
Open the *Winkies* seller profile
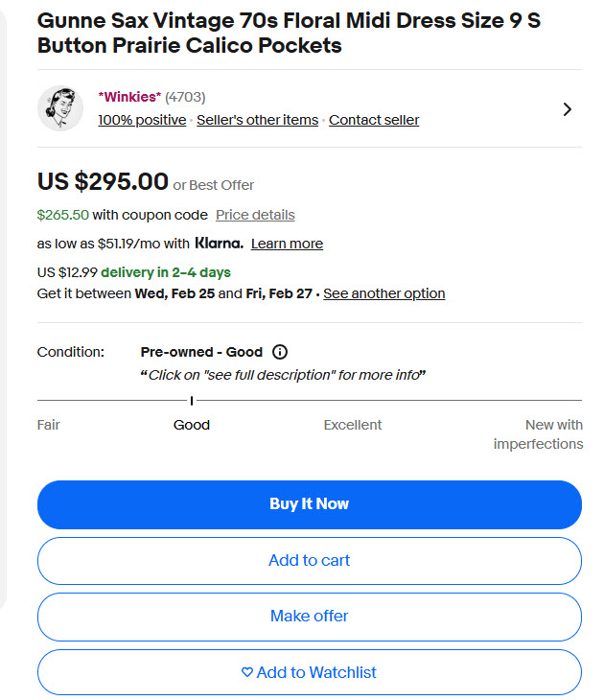128,97
